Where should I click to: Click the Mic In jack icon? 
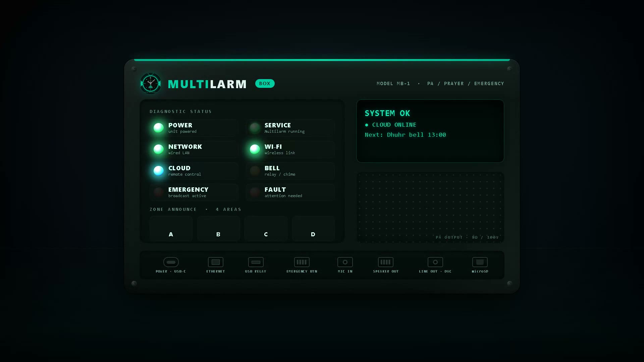(x=345, y=262)
